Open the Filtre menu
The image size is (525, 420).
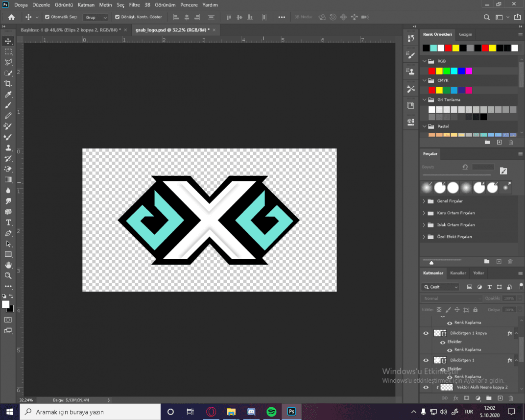click(135, 5)
